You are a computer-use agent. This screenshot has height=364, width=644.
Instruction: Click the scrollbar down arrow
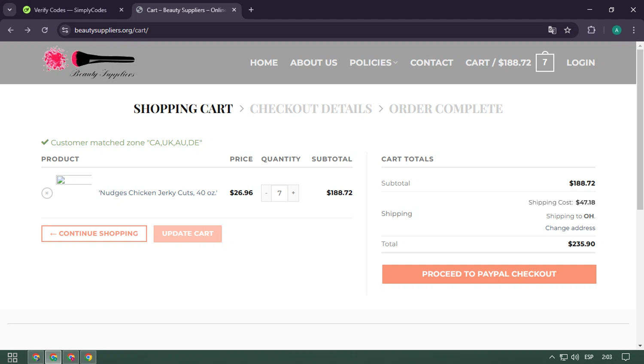click(x=640, y=346)
